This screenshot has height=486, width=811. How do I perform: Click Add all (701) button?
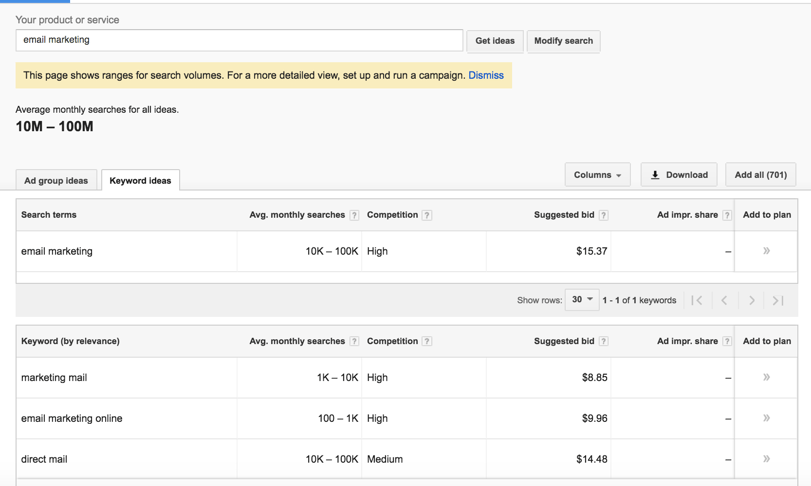(x=760, y=175)
